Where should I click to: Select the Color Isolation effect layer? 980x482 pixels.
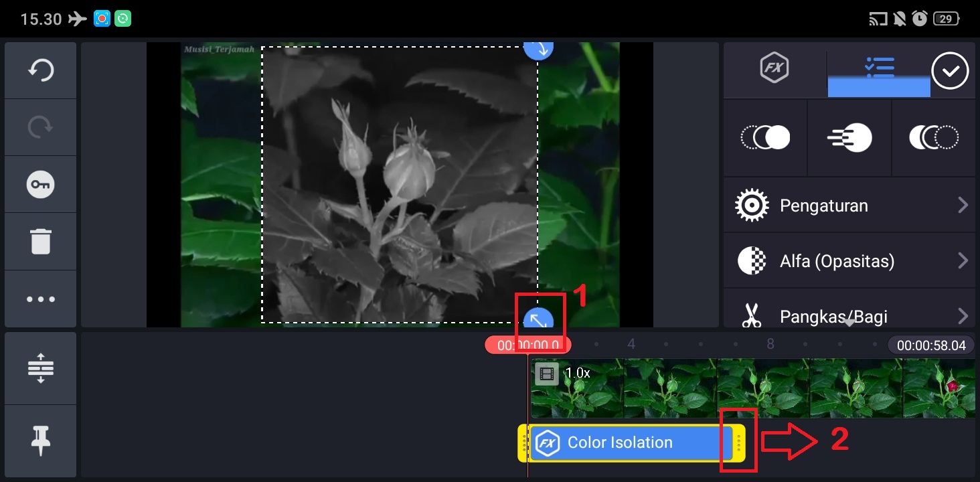point(632,443)
